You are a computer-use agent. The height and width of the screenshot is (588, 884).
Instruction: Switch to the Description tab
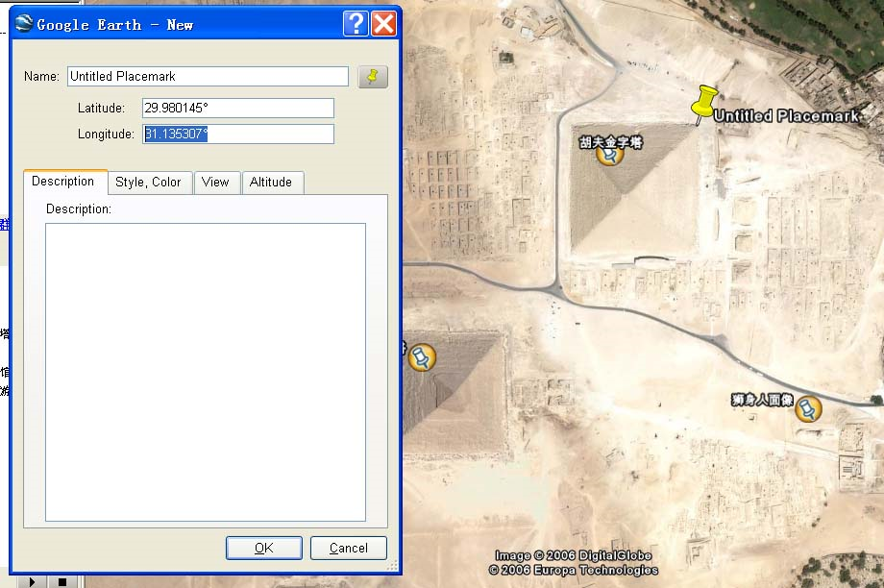point(63,182)
